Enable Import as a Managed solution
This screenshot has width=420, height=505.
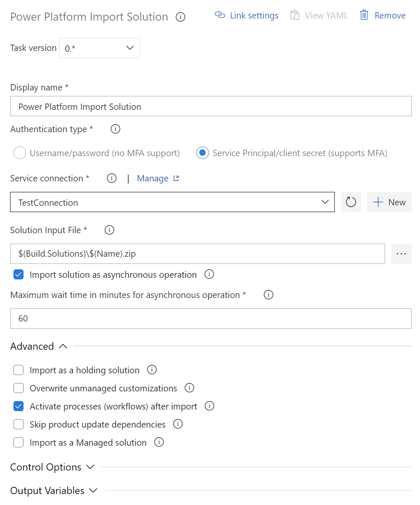coord(18,443)
